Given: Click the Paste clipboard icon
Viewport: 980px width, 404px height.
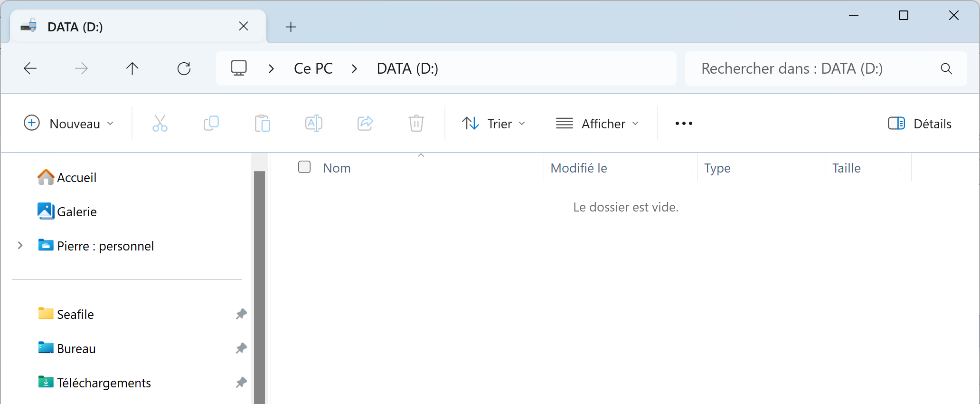Looking at the screenshot, I should (x=263, y=124).
